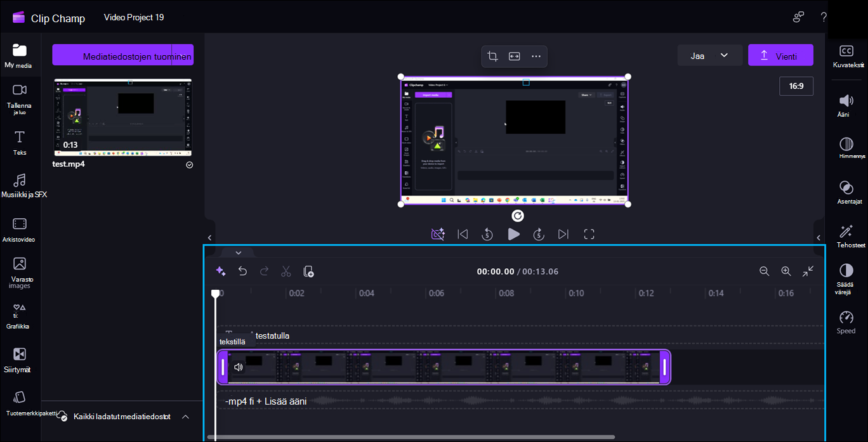868x442 pixels.
Task: Zoom out the timeline
Action: pos(765,271)
